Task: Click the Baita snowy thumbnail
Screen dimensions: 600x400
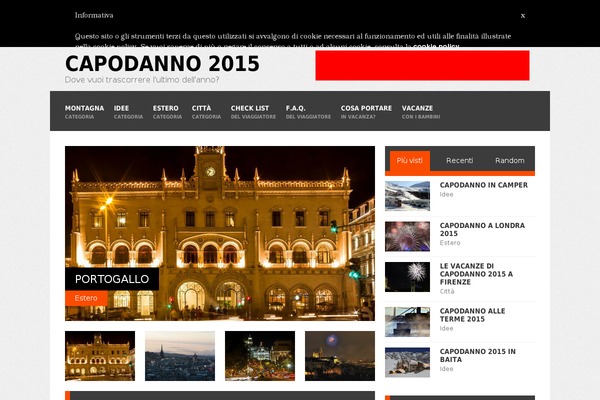Action: click(407, 362)
